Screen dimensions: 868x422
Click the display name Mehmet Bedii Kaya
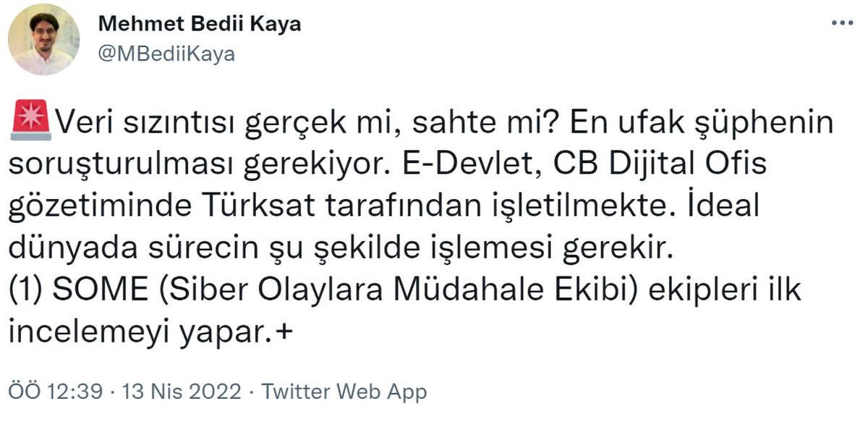coord(200,23)
